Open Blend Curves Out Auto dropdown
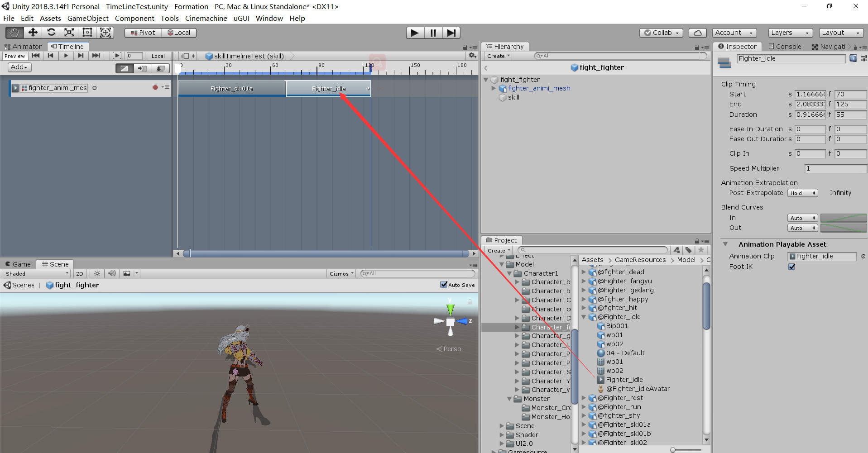The image size is (868, 453). (x=802, y=228)
